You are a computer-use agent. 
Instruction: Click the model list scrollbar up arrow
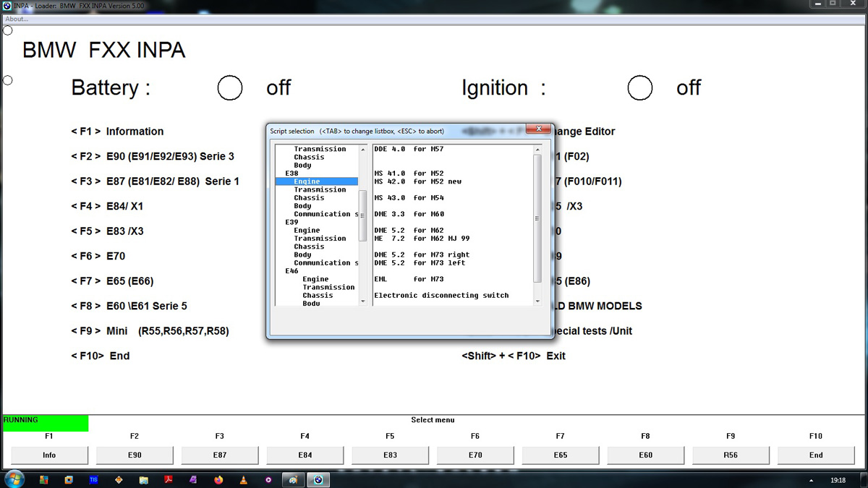tap(363, 150)
